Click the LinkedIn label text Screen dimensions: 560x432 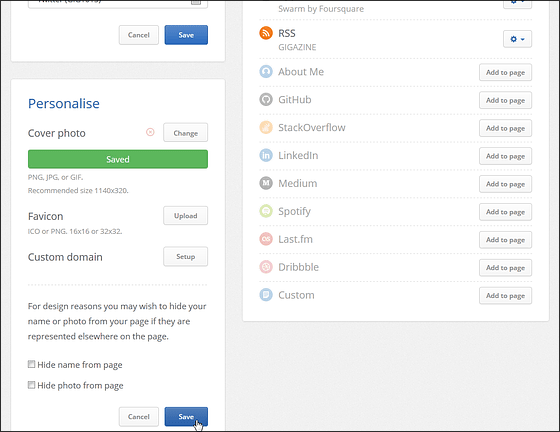298,155
